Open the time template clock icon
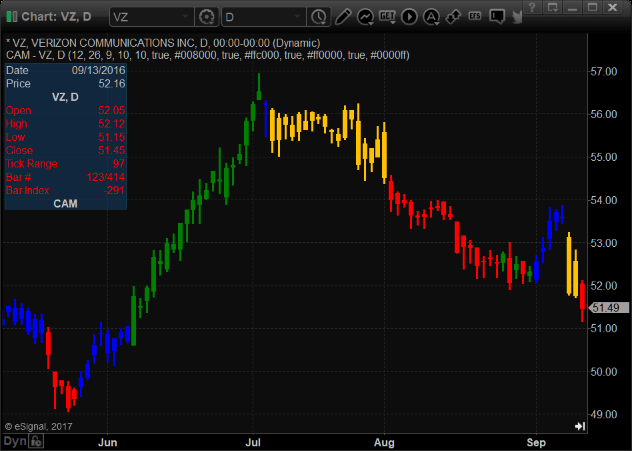 tap(319, 17)
